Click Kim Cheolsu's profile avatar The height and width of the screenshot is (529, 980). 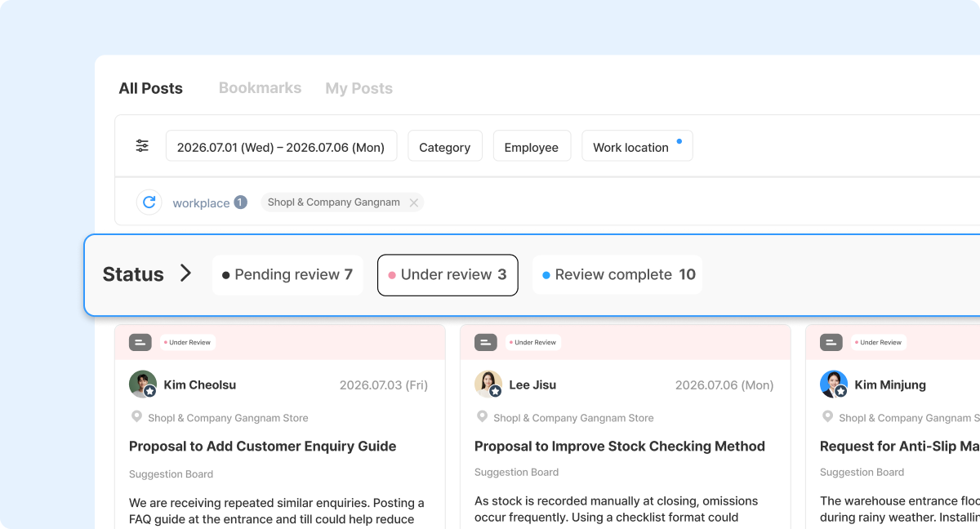coord(143,385)
